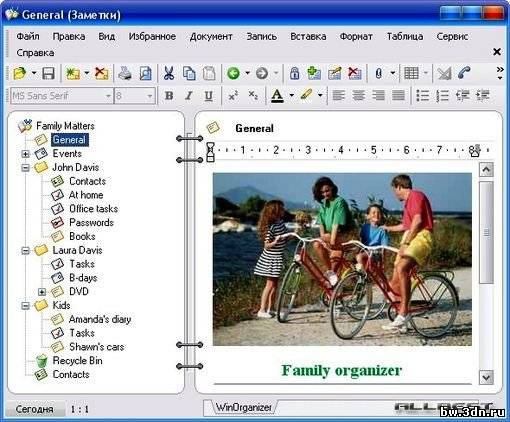This screenshot has width=510, height=422.
Task: Click the green Back navigation arrow
Action: tap(233, 73)
